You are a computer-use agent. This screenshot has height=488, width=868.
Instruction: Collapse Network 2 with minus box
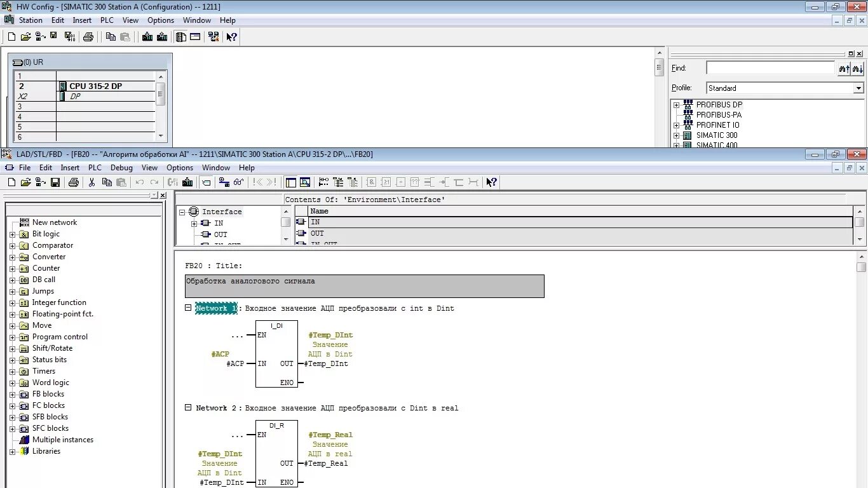click(x=188, y=407)
